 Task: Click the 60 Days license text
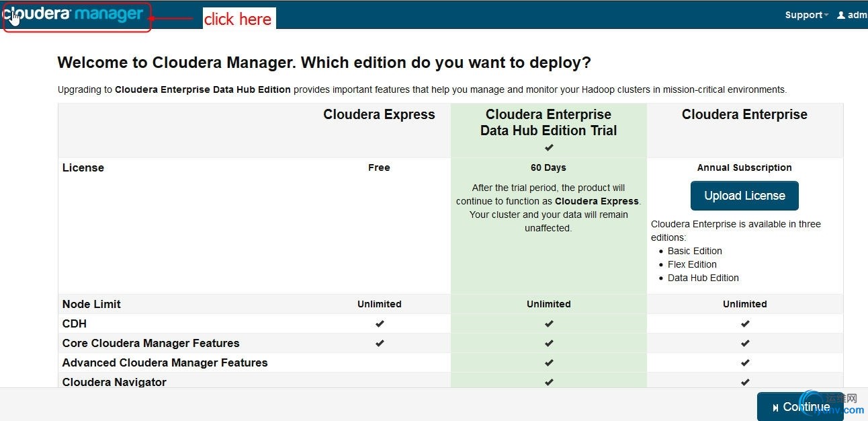click(548, 167)
